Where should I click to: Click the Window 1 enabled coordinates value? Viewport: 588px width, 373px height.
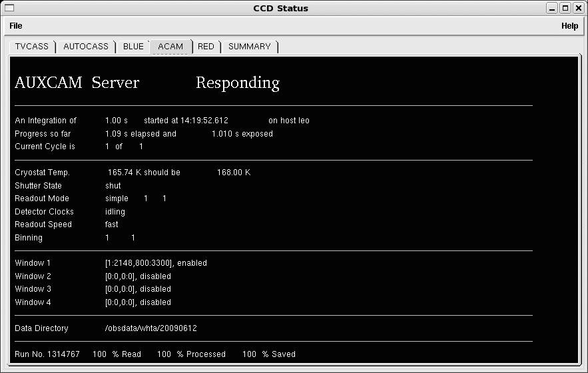pos(156,263)
